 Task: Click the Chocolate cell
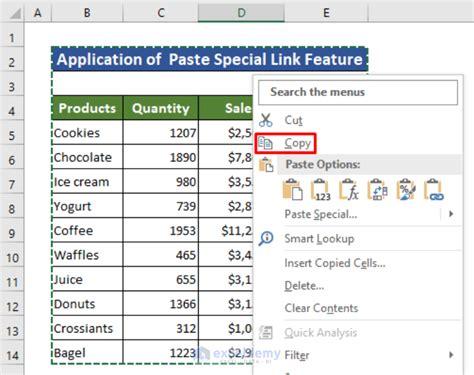click(87, 157)
